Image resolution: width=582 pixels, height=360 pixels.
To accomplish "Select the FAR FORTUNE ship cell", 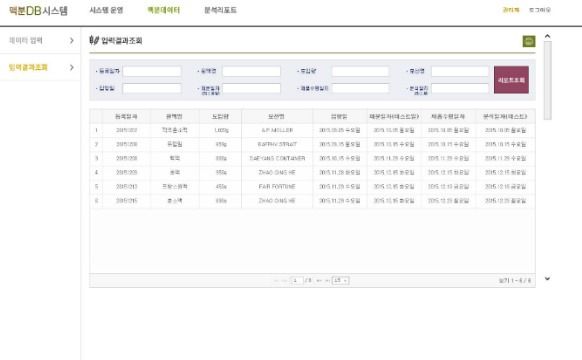I will [277, 187].
